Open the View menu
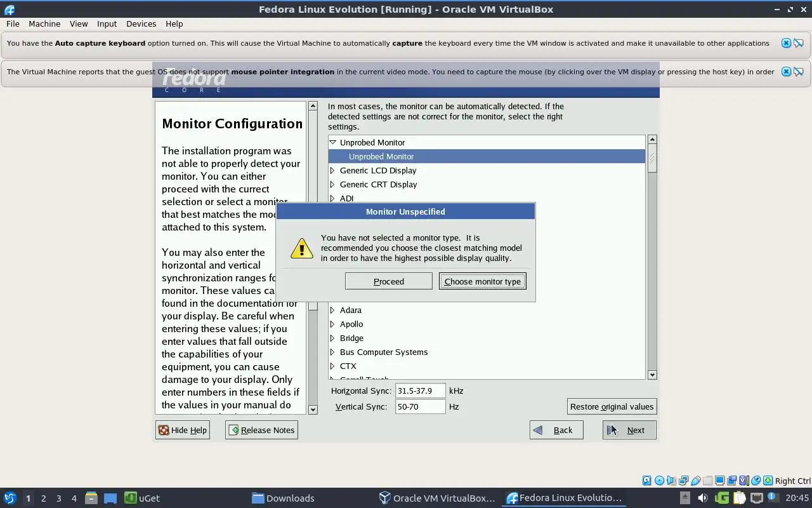The height and width of the screenshot is (508, 812). [x=79, y=23]
